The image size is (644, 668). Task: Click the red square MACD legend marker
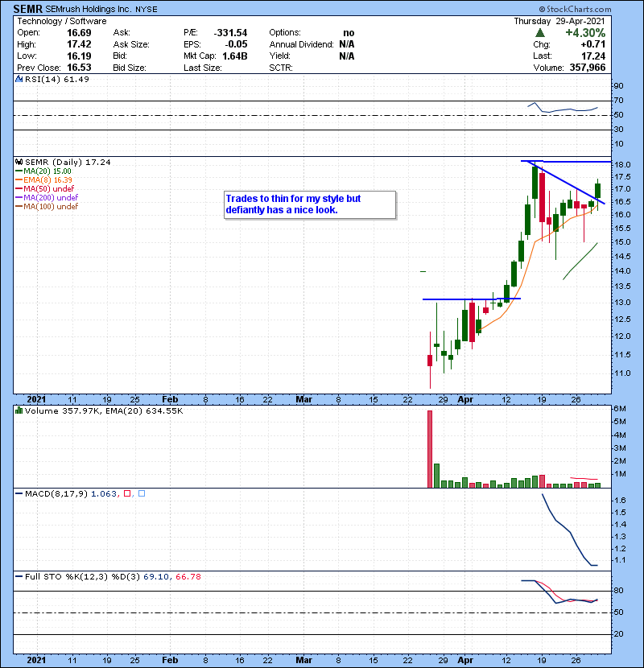tap(127, 493)
